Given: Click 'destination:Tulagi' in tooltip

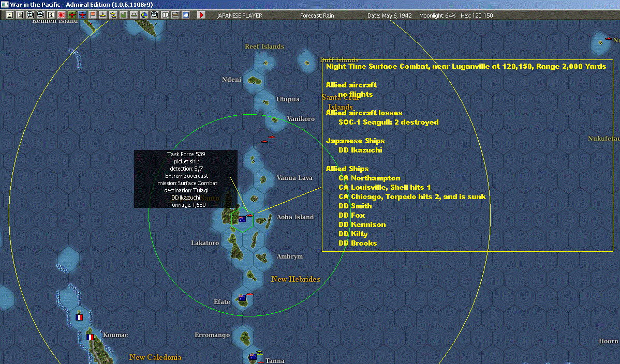Looking at the screenshot, I should pos(186,190).
